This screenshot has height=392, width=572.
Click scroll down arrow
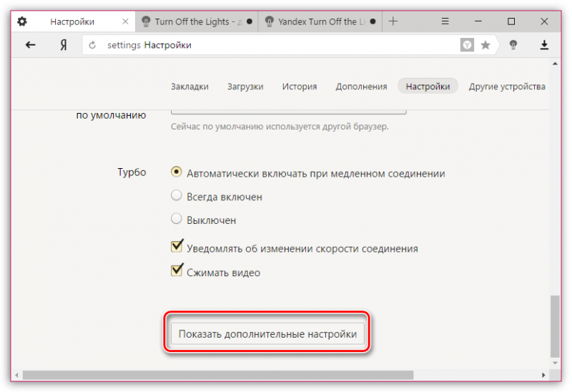tap(555, 363)
